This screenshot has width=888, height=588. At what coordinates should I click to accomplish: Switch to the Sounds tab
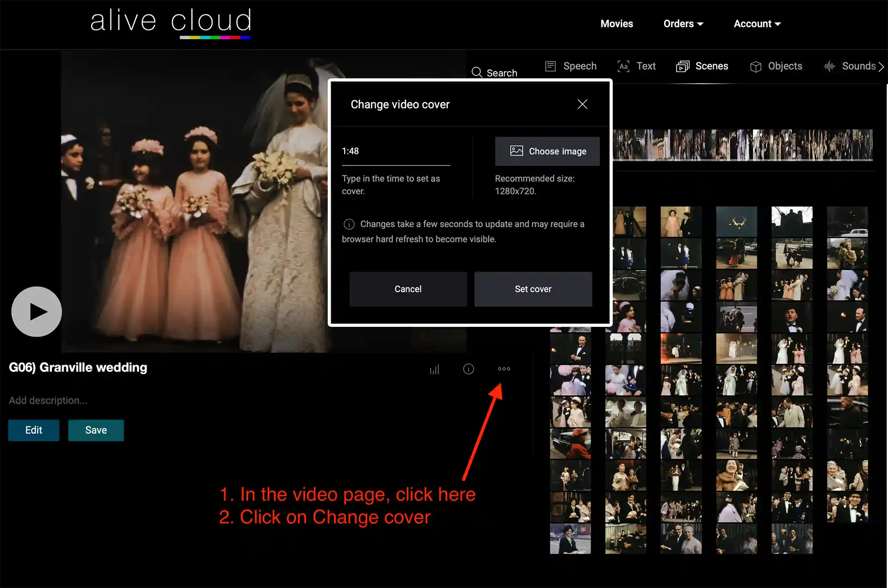[x=850, y=66]
